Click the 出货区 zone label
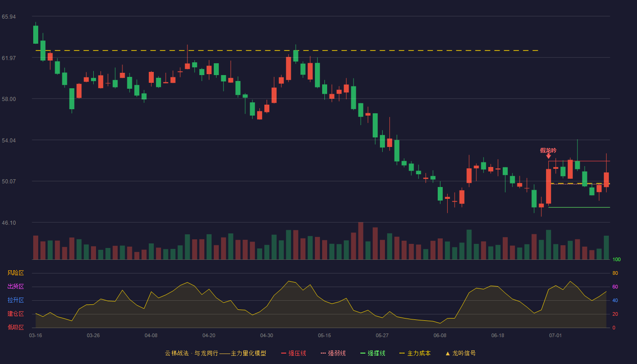 tap(15, 287)
